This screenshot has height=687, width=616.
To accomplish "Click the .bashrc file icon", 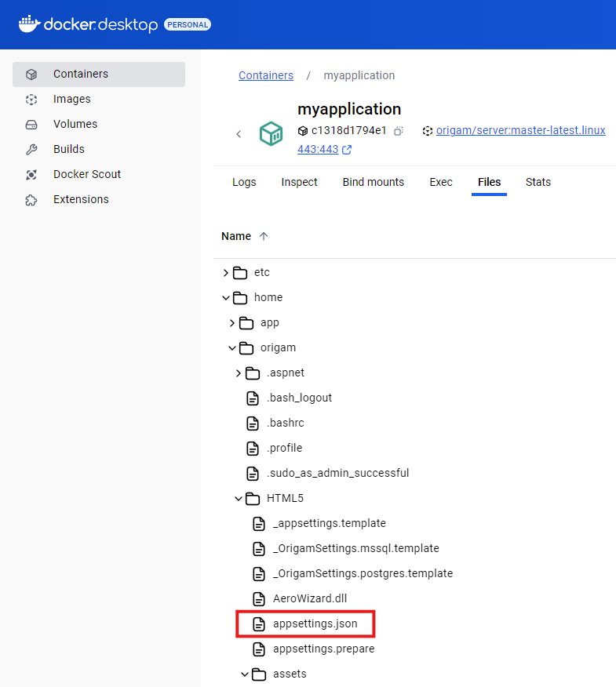I will (x=253, y=423).
